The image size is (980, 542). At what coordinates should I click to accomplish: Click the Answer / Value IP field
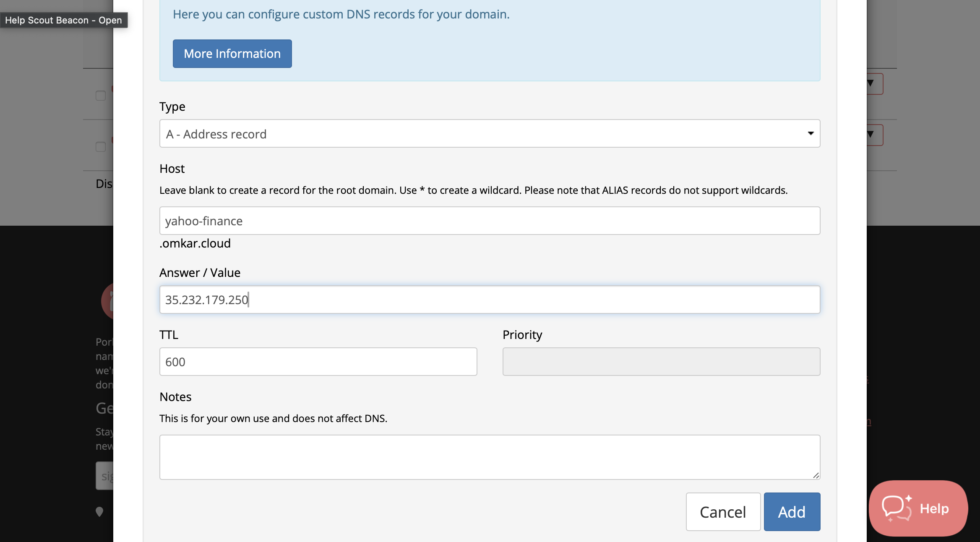tap(489, 300)
